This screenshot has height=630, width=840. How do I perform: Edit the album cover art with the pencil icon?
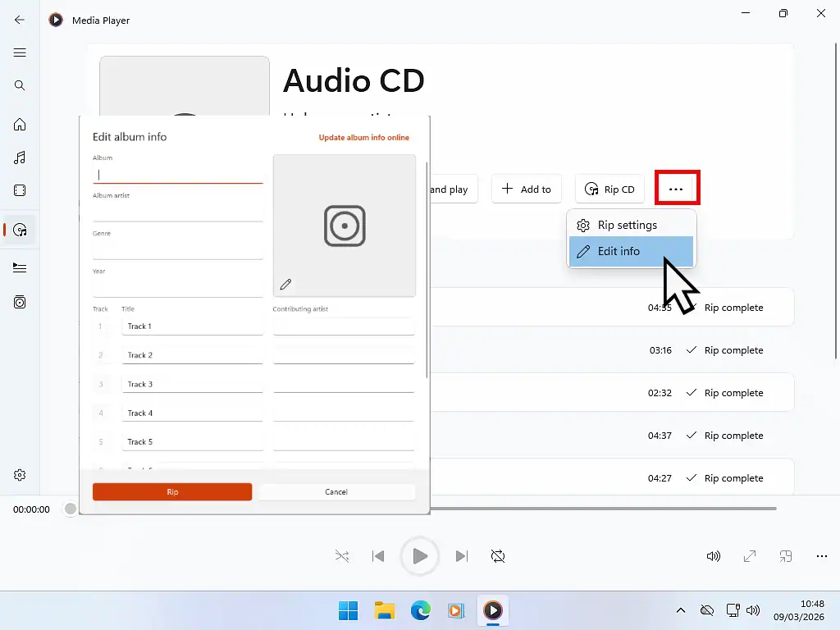(285, 283)
